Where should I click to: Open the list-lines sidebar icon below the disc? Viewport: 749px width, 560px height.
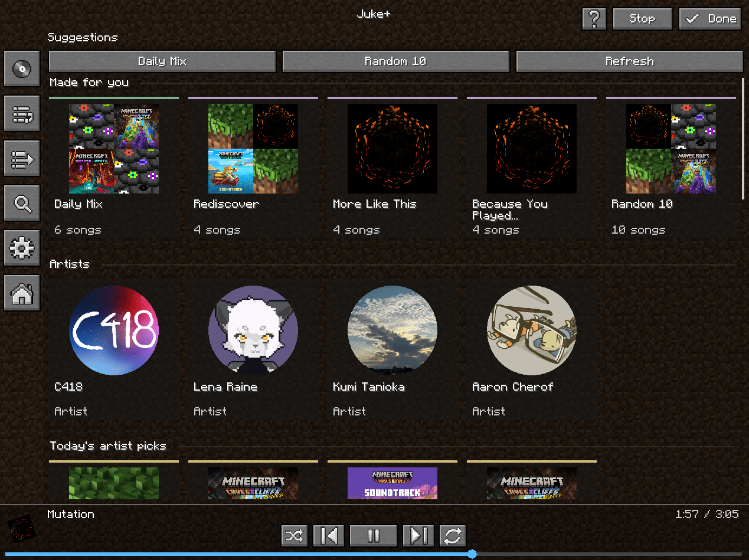click(x=22, y=113)
